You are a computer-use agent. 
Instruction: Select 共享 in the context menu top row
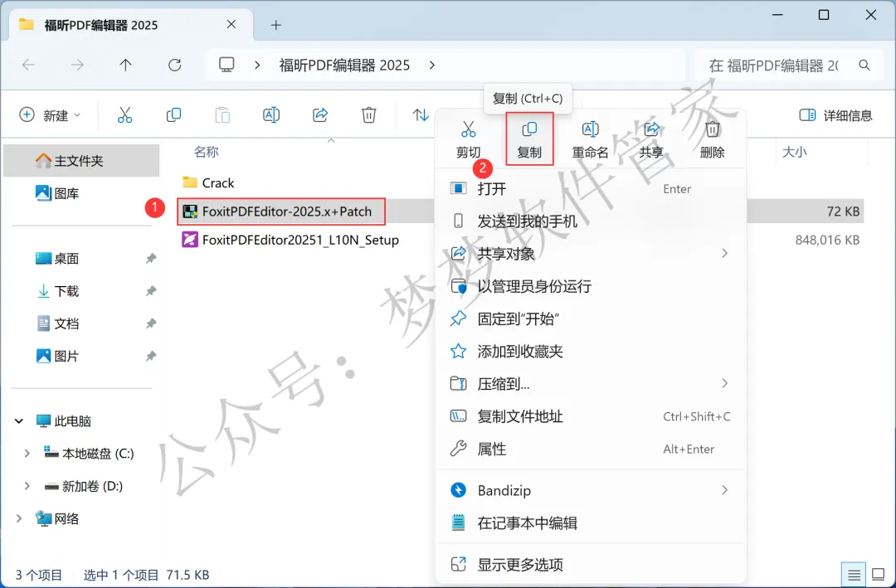point(651,139)
